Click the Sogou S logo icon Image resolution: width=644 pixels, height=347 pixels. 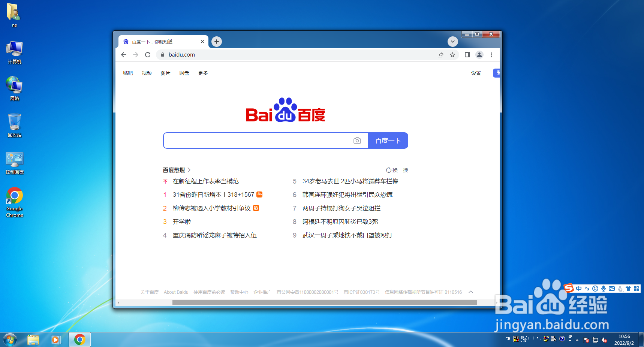click(x=569, y=288)
